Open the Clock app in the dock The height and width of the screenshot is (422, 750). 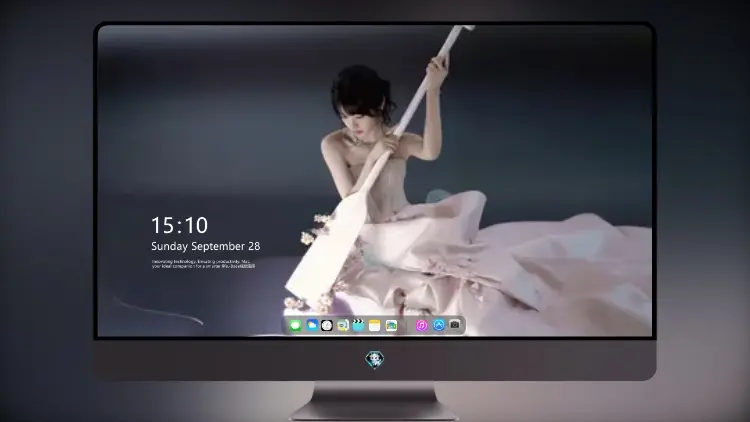327,325
